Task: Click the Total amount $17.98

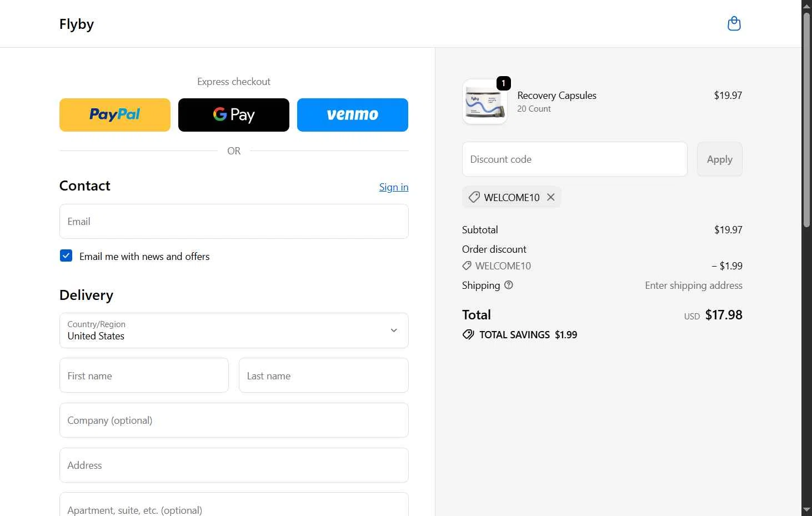Action: click(x=724, y=315)
